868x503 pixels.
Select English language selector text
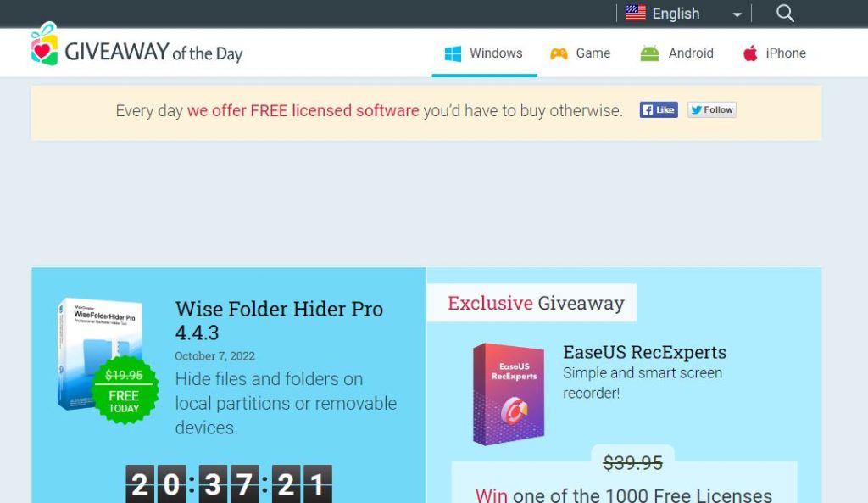(676, 14)
